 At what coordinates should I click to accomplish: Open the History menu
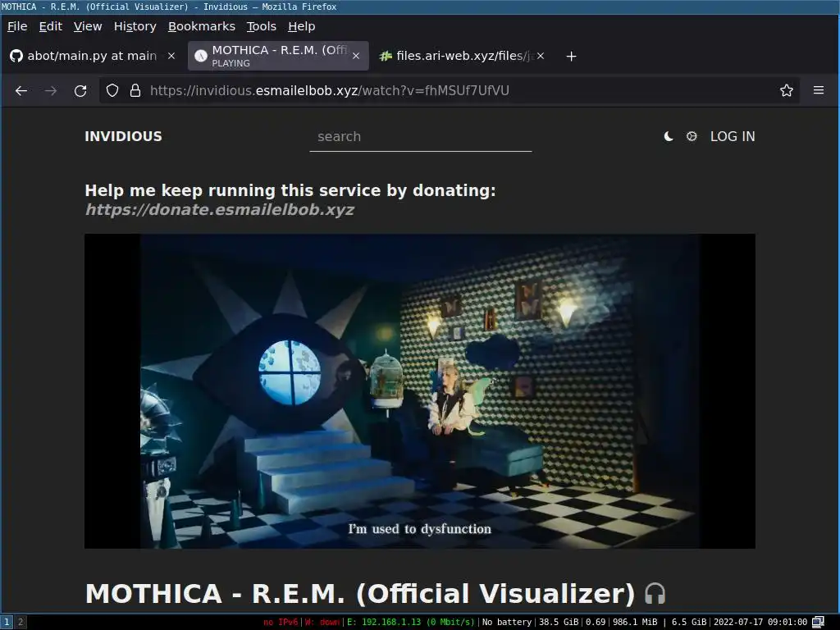pos(135,26)
